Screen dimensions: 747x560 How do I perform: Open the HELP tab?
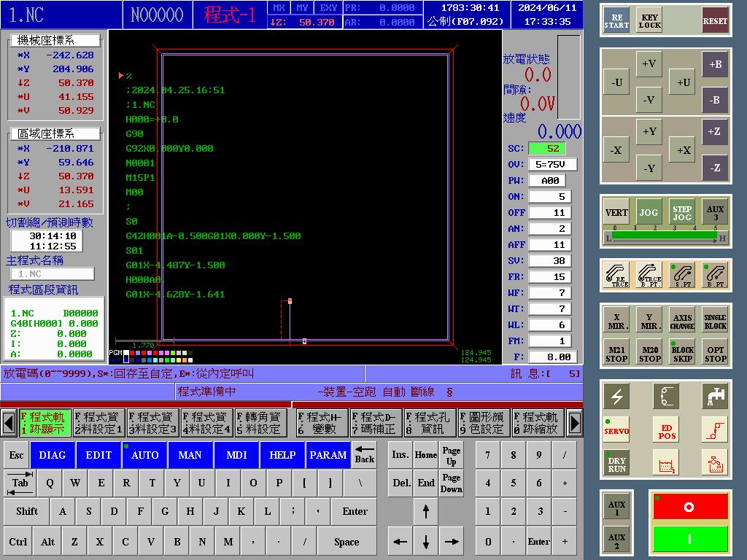tap(282, 455)
